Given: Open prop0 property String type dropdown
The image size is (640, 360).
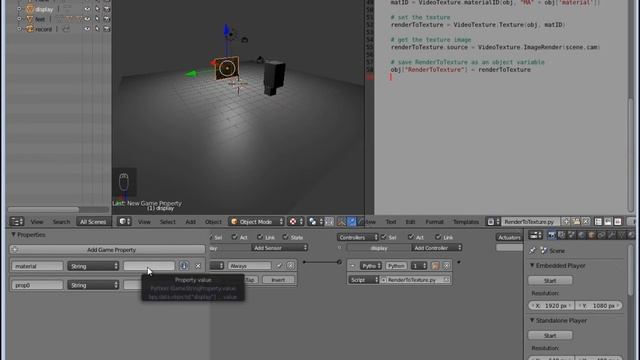Looking at the screenshot, I should [93, 285].
